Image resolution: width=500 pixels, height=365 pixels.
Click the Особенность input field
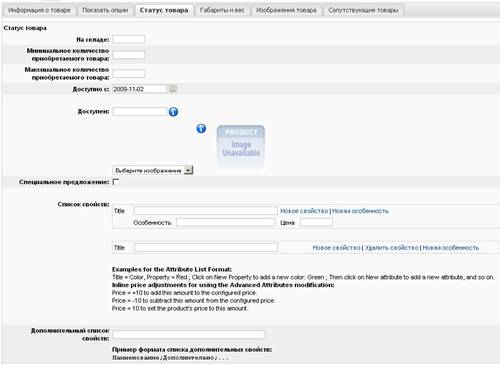point(226,222)
